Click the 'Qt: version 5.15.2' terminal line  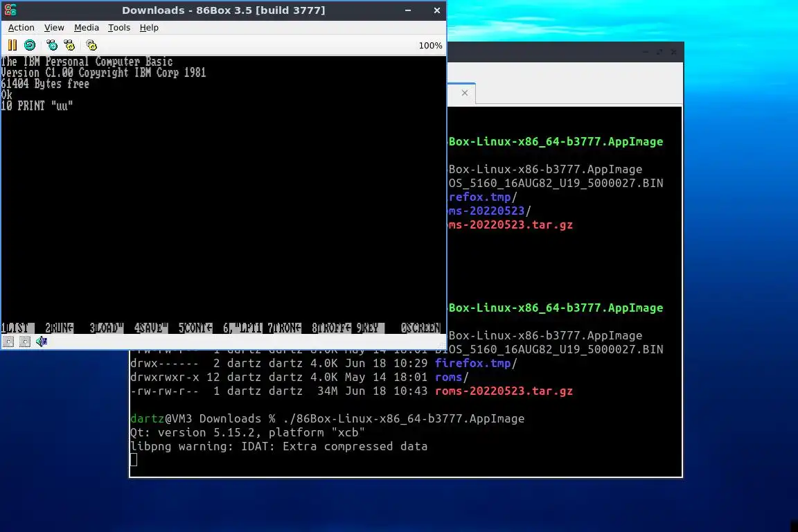tap(247, 432)
